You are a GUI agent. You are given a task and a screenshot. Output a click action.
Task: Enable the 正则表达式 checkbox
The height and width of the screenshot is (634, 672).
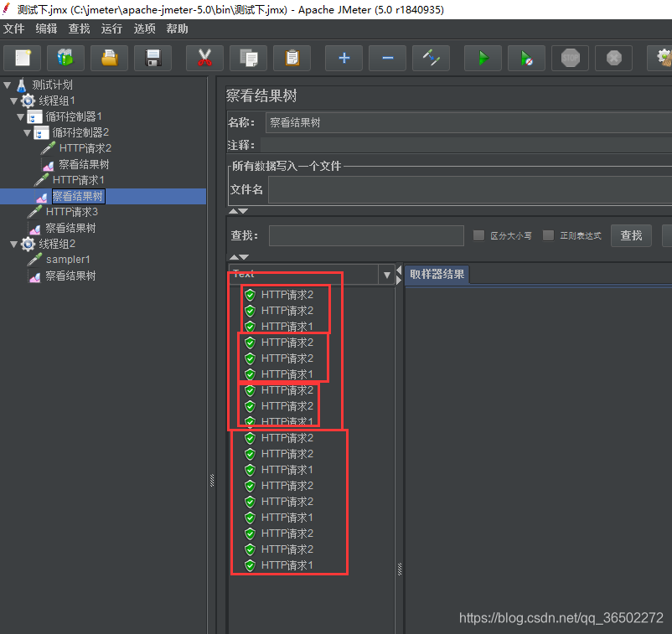click(548, 235)
